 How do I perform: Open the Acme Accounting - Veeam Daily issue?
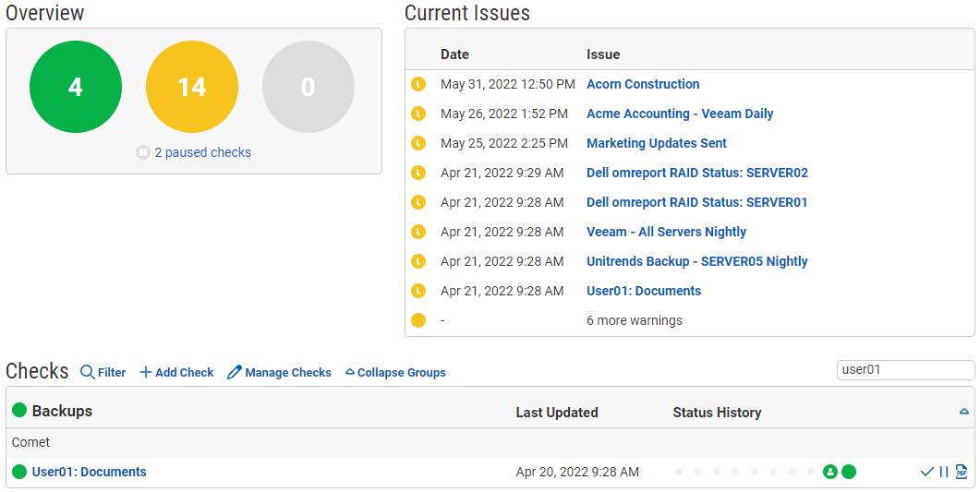pyautogui.click(x=680, y=114)
